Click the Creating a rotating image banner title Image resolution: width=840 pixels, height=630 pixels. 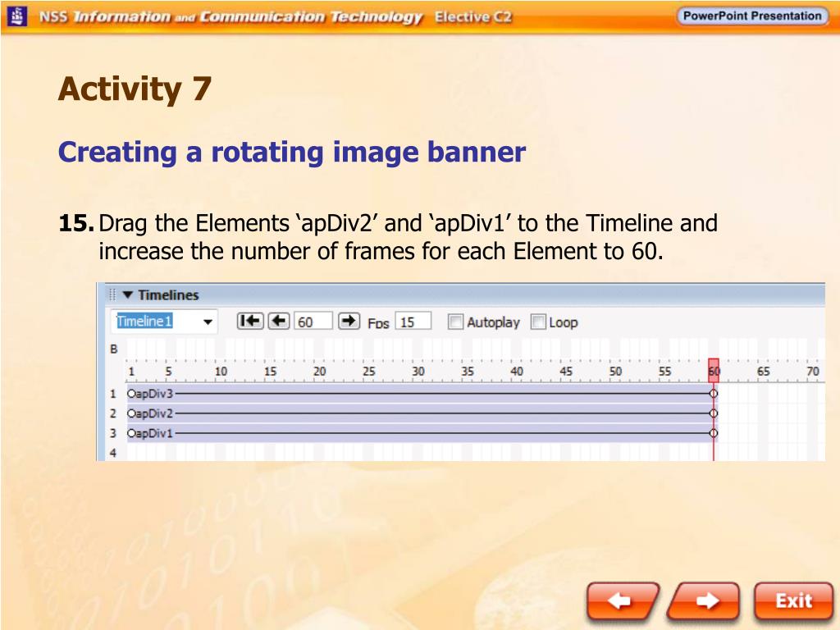pyautogui.click(x=292, y=152)
